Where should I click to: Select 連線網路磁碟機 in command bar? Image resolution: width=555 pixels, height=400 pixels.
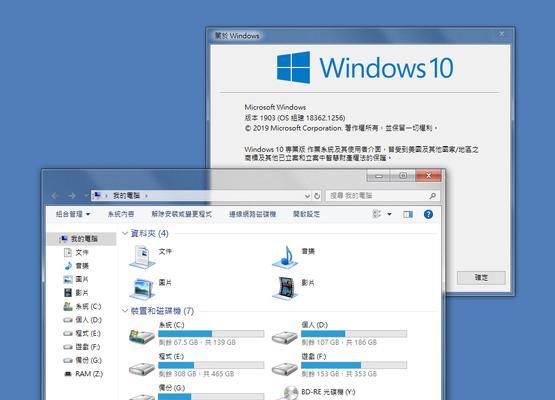point(252,214)
